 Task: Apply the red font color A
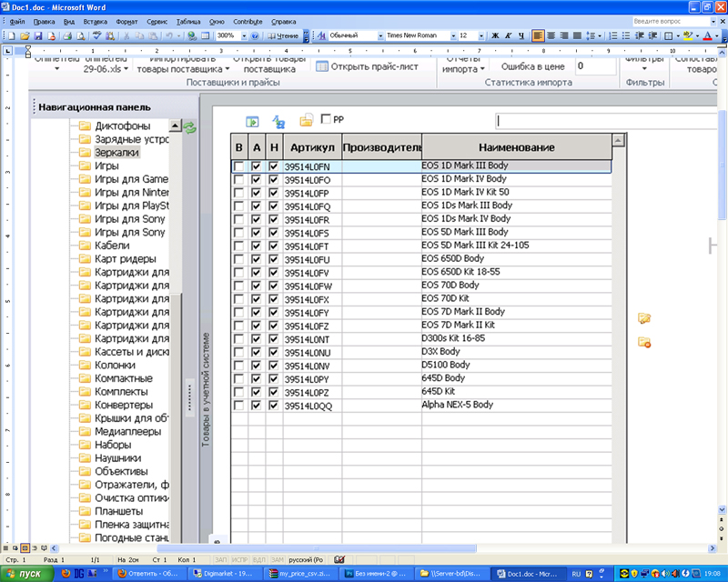[x=708, y=35]
